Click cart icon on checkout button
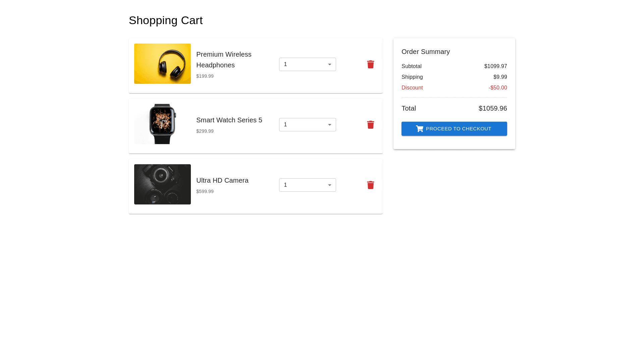This screenshot has height=362, width=644. (420, 129)
